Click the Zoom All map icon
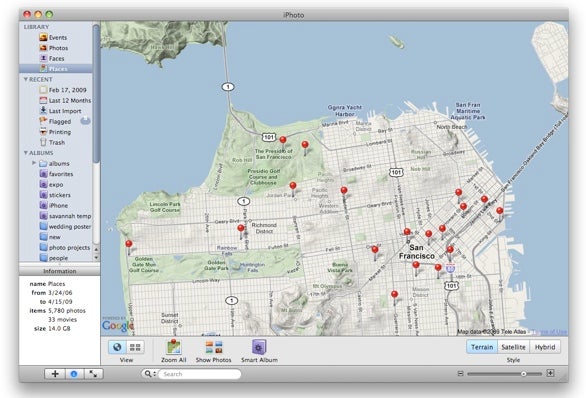586x398 pixels. click(173, 347)
